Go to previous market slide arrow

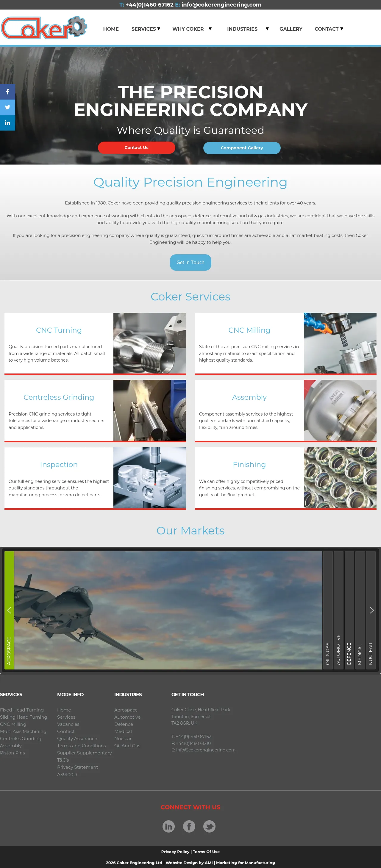point(9,610)
